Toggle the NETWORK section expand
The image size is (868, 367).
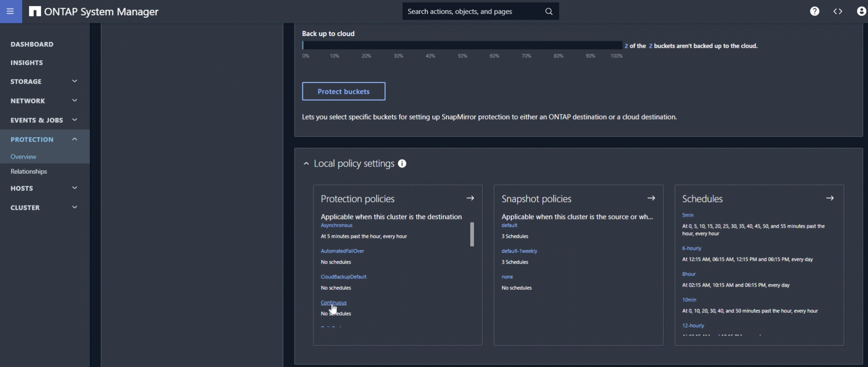coord(74,101)
